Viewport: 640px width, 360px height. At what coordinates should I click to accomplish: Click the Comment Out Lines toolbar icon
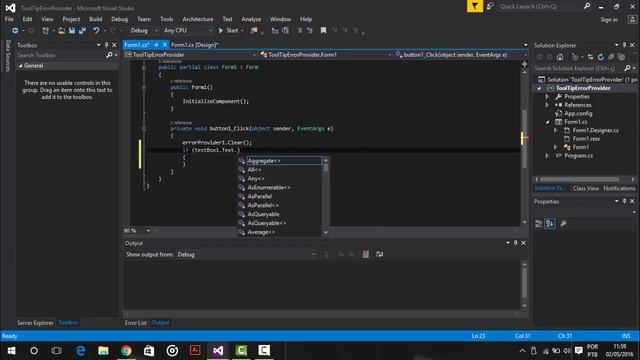(x=300, y=31)
